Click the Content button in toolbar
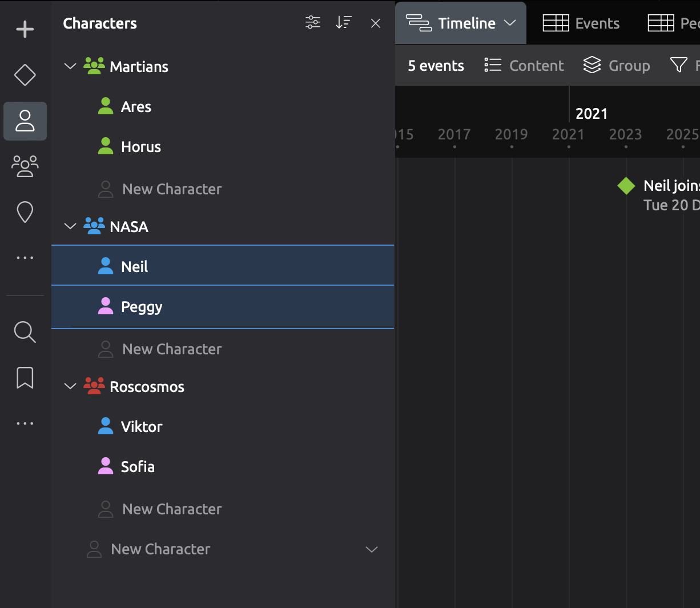 [x=524, y=66]
